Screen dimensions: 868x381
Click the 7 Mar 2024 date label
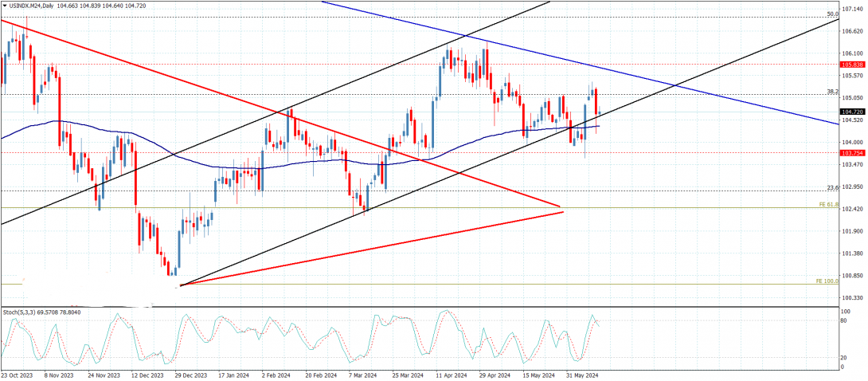(x=364, y=375)
